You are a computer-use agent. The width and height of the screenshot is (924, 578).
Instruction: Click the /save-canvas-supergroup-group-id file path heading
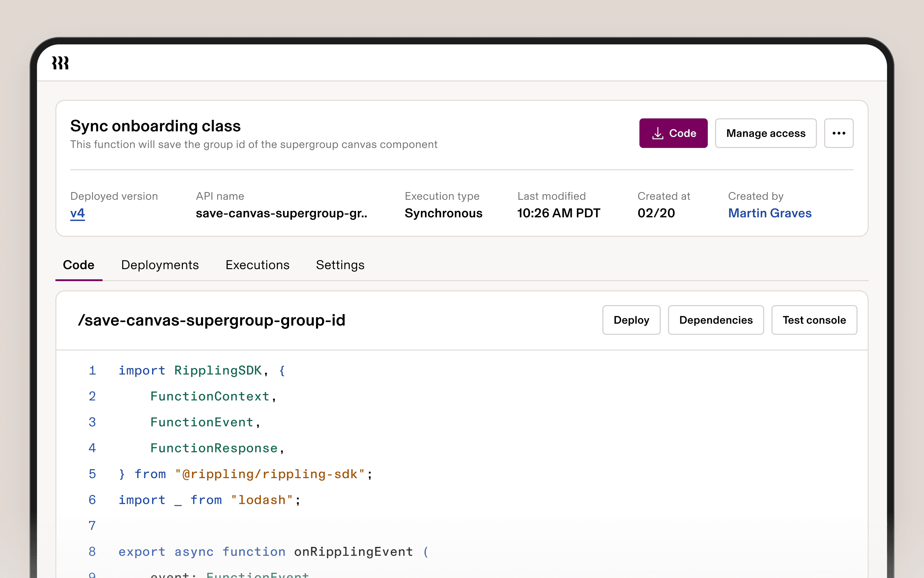click(x=211, y=320)
